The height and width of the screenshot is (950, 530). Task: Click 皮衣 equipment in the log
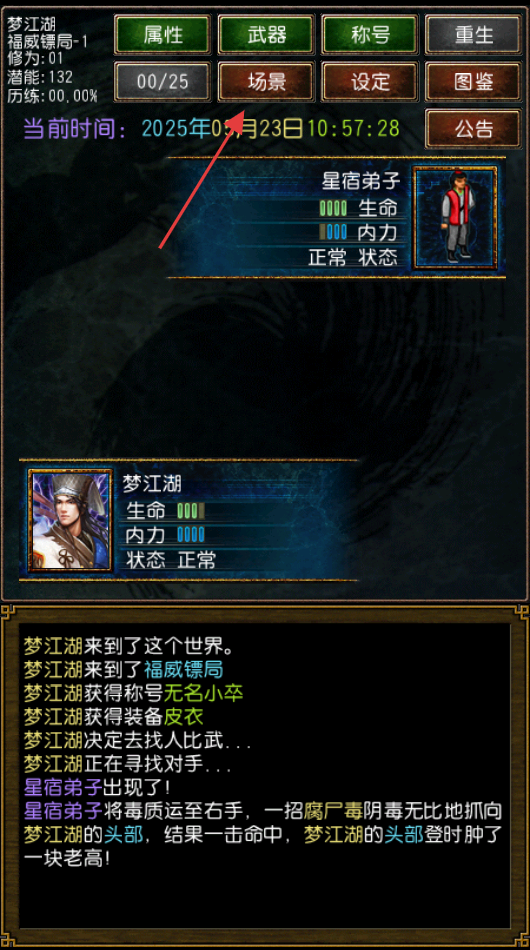click(184, 717)
